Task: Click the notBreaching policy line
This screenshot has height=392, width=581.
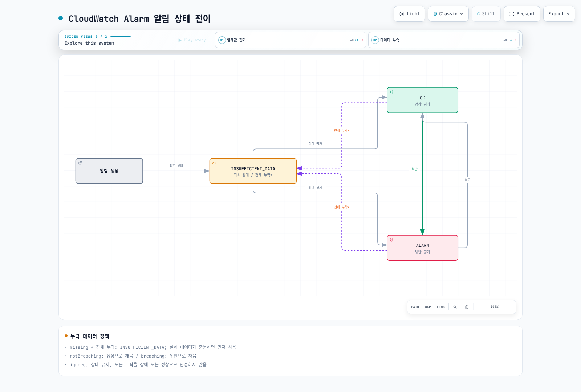Action: click(x=133, y=356)
